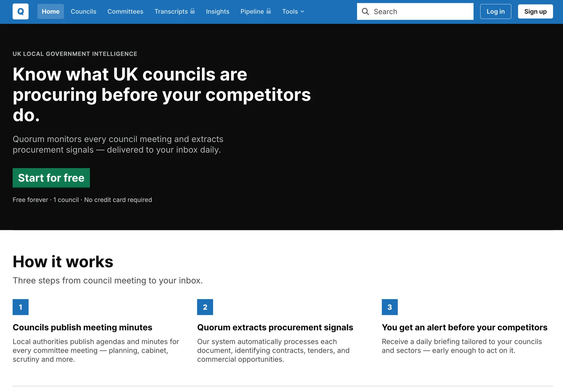Click the Quorum Q logo
Image resolution: width=563 pixels, height=392 pixels.
[x=21, y=11]
